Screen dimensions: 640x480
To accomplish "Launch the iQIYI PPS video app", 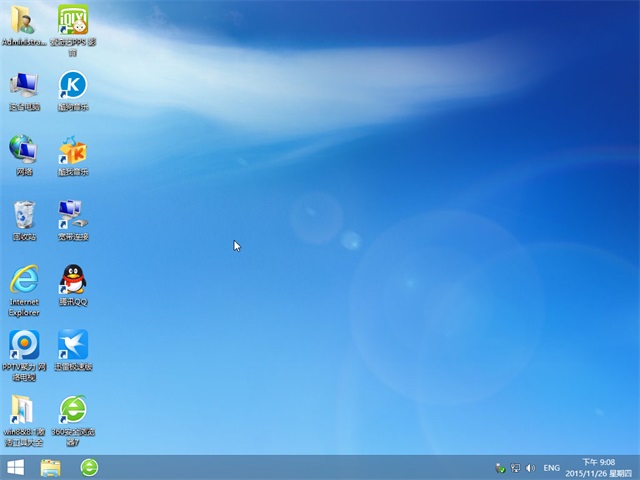I will pos(73,21).
